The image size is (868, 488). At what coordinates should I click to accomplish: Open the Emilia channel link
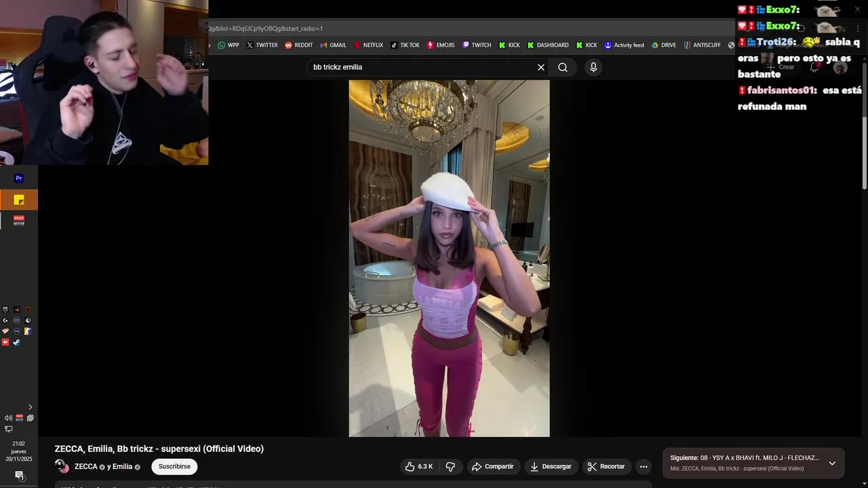(122, 466)
